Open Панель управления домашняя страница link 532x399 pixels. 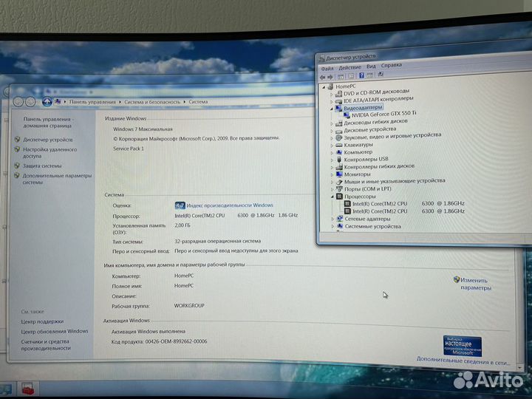[x=47, y=123]
